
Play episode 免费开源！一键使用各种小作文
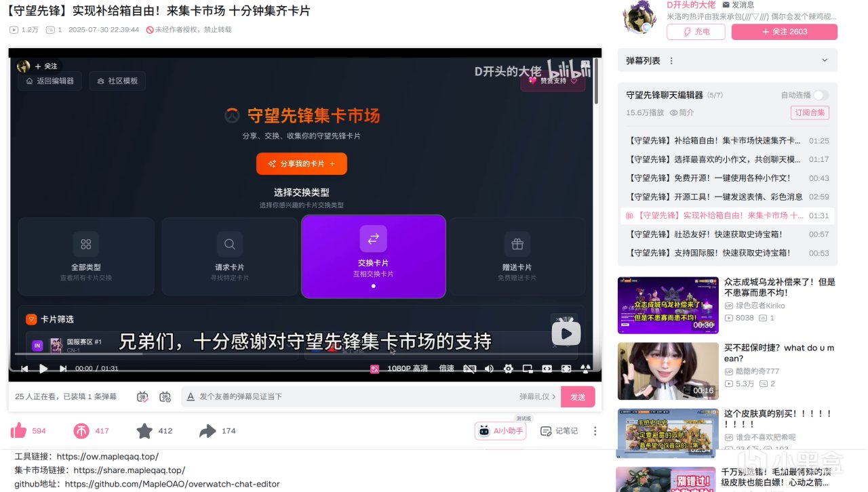coord(728,178)
